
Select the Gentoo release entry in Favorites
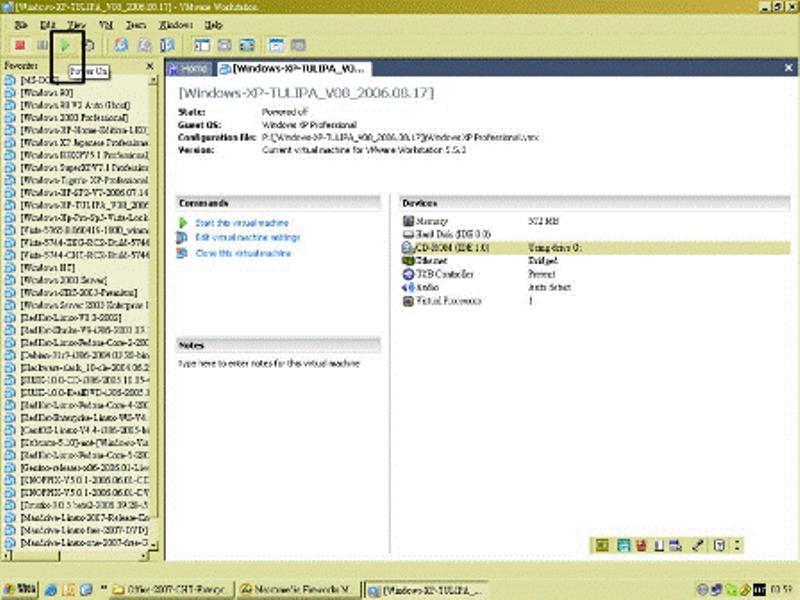84,467
